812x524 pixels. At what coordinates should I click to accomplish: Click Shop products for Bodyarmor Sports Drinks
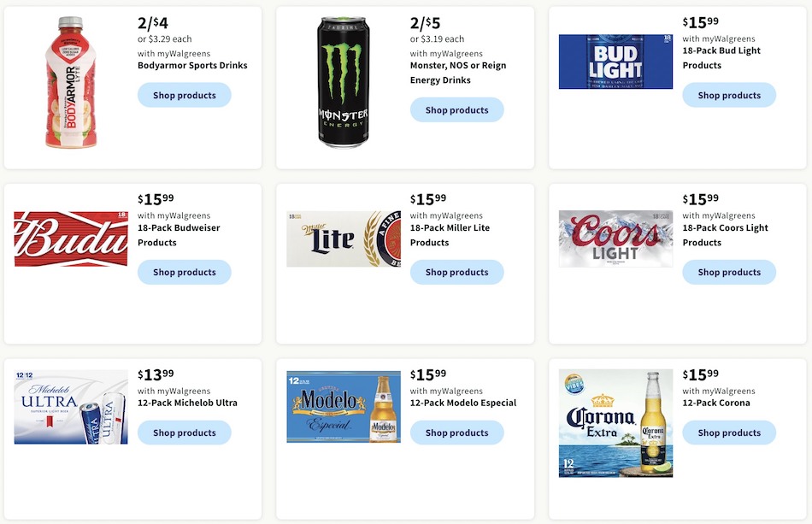pyautogui.click(x=184, y=95)
